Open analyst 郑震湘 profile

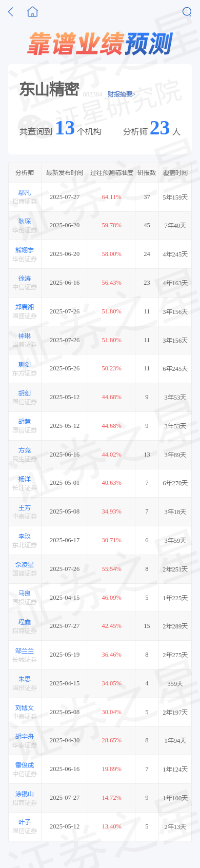[25, 307]
